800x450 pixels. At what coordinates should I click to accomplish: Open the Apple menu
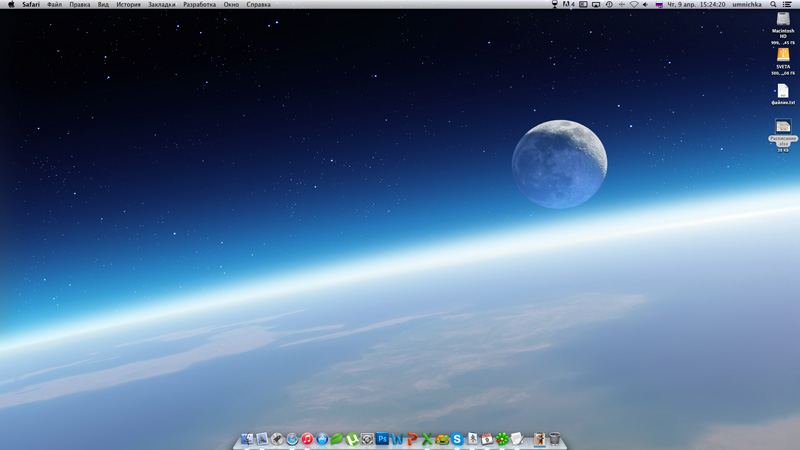[x=11, y=5]
